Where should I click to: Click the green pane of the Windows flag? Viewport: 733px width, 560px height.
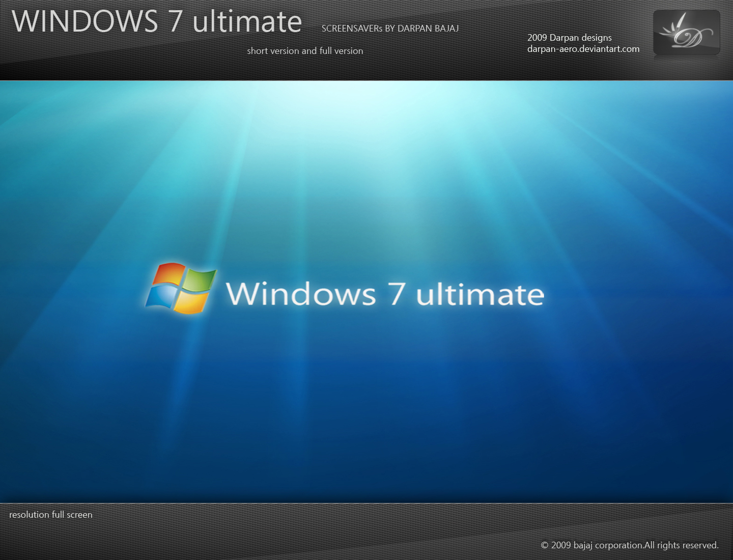point(200,281)
